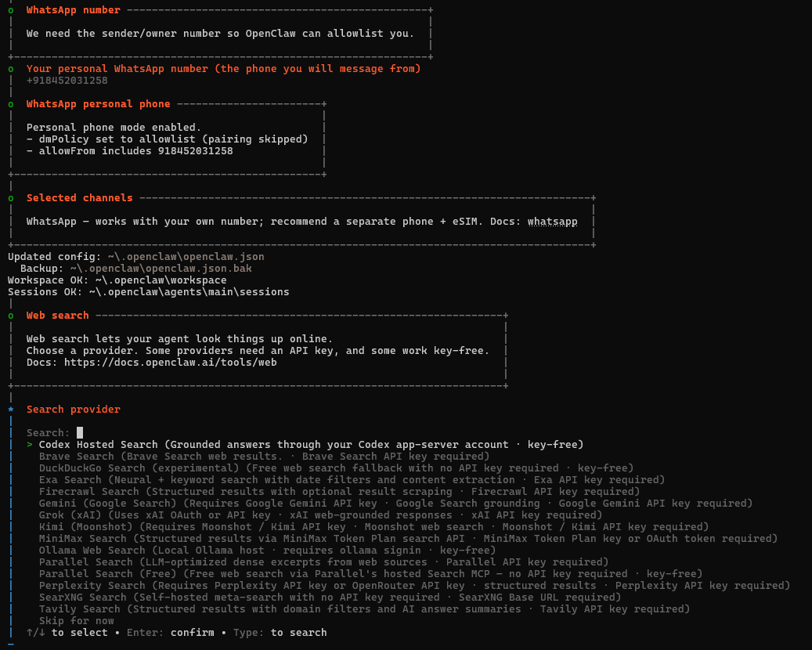
Task: Click the blue asterisk active-step marker
Action: [x=11, y=409]
